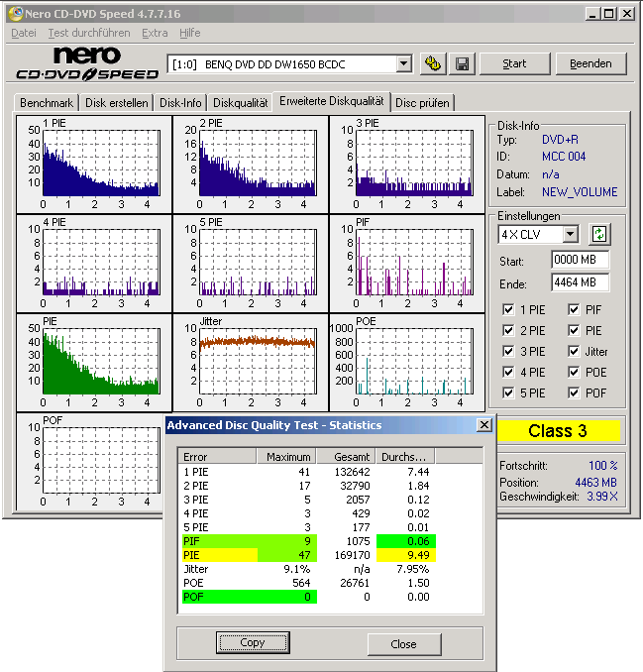Close the Statistics dialog with X
The height and width of the screenshot is (672, 643).
point(483,424)
